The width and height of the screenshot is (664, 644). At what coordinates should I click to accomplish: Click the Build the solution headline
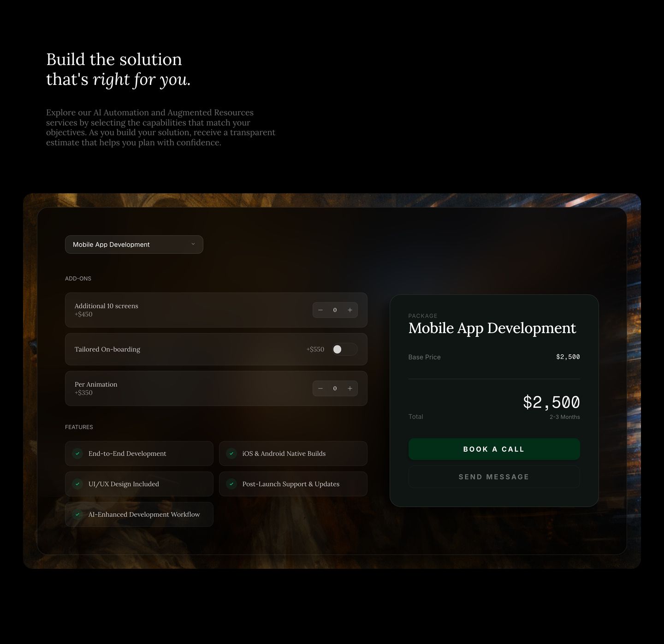[119, 69]
